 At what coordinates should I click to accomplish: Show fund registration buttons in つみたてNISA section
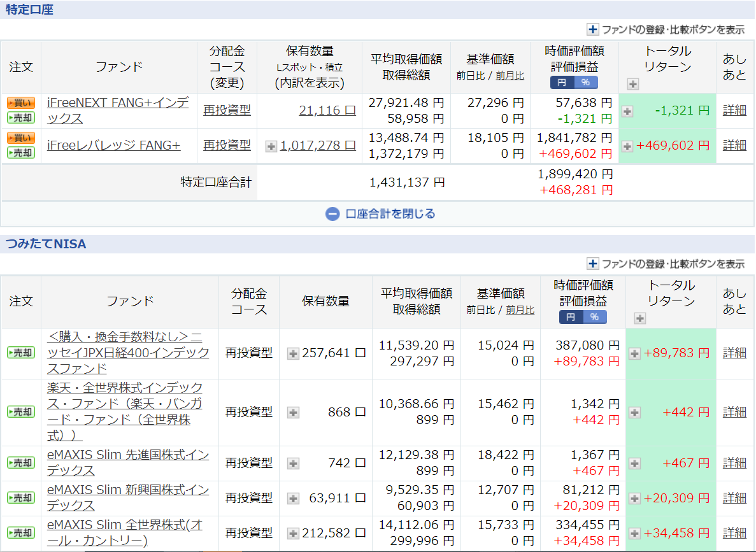[666, 264]
